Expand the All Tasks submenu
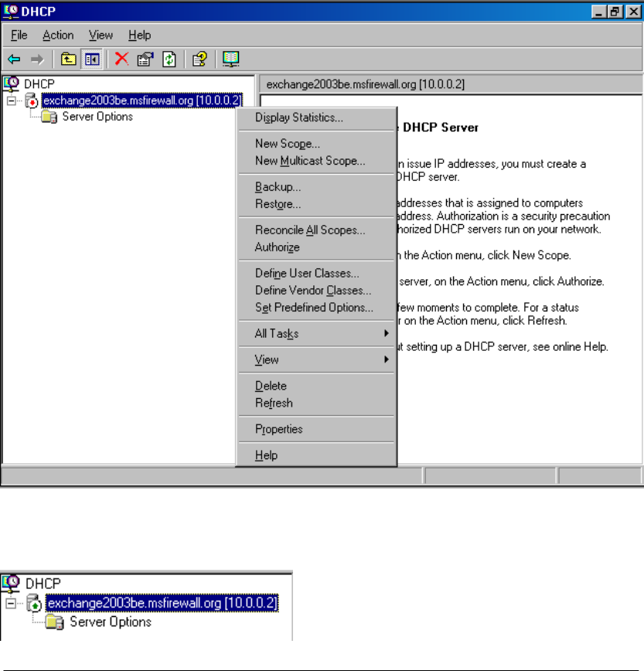The width and height of the screenshot is (644, 671). click(x=316, y=333)
